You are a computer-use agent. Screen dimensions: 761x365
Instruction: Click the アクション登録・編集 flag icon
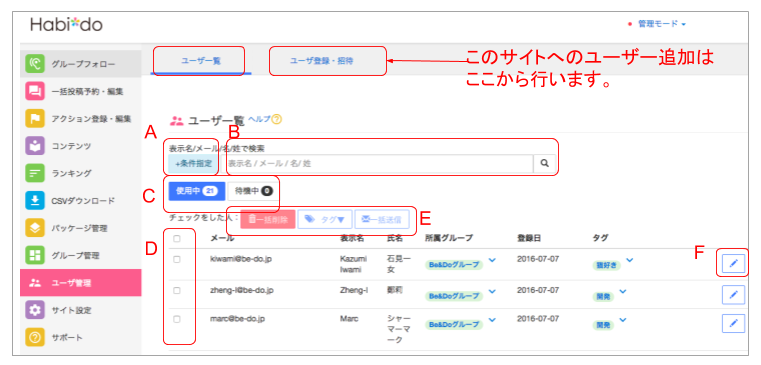click(x=35, y=118)
